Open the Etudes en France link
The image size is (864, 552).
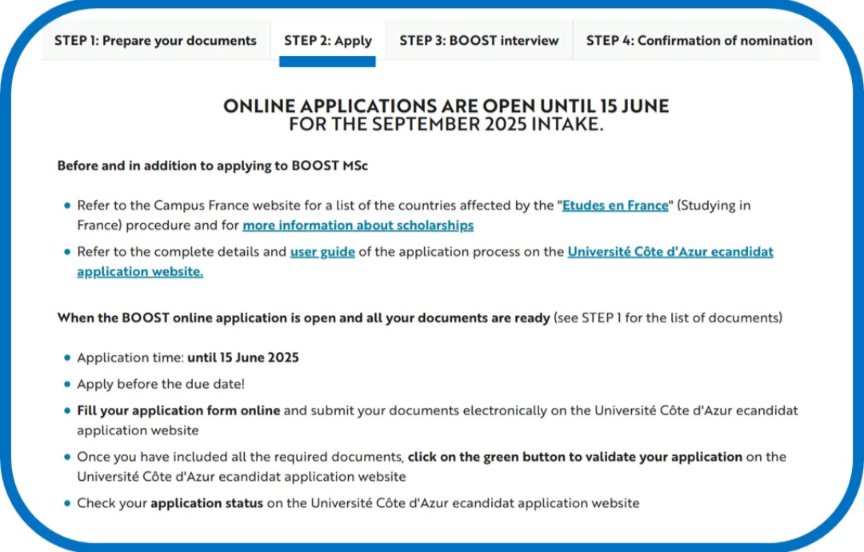pos(615,205)
